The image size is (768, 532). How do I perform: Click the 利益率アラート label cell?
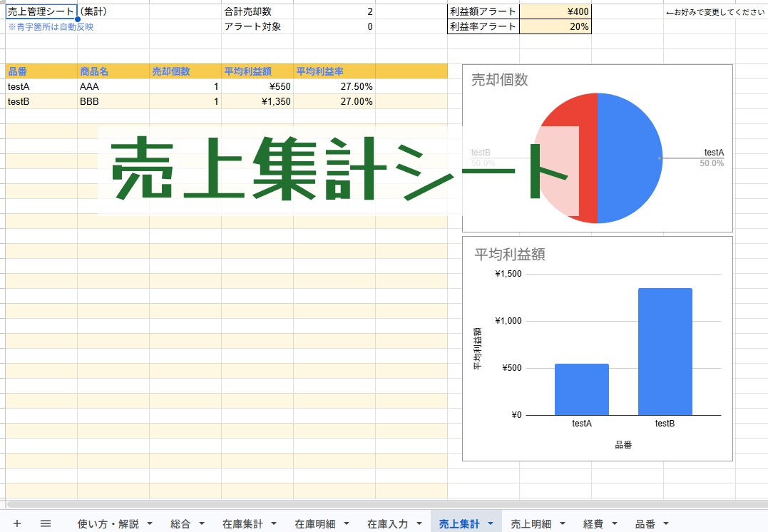click(483, 26)
